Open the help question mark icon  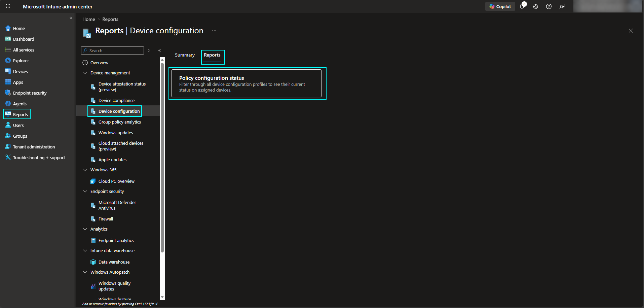coord(549,6)
